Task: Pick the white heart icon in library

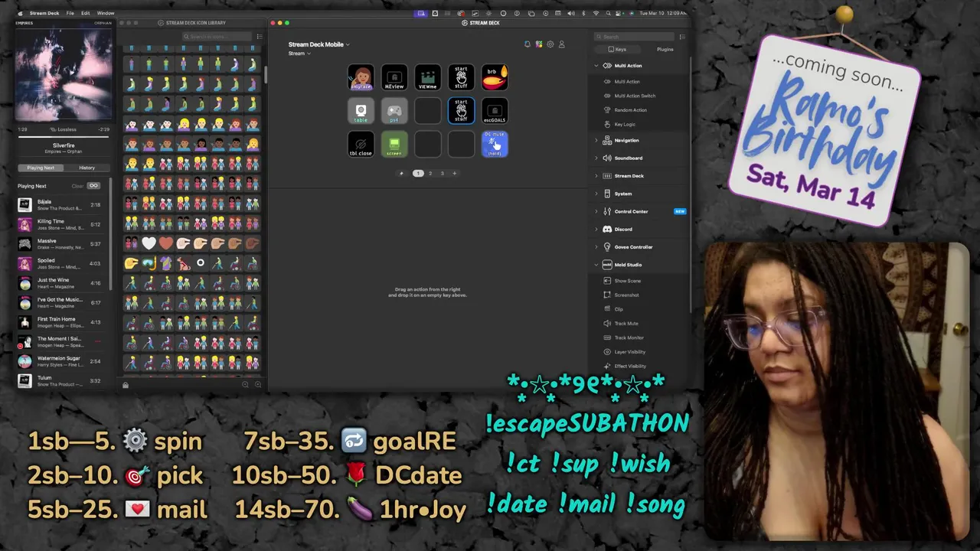Action: point(149,243)
